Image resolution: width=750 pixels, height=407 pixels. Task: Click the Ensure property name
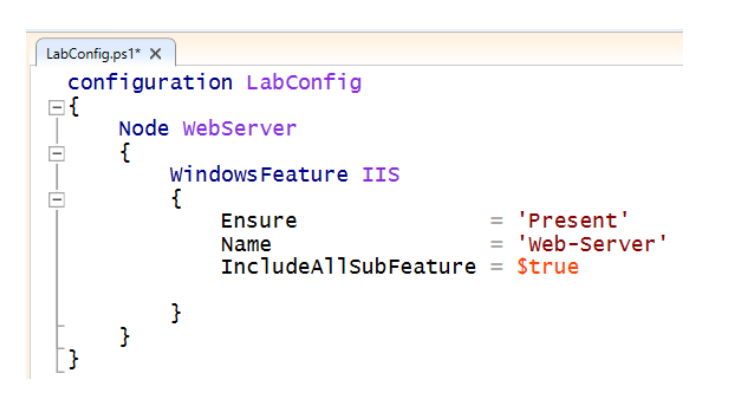point(259,221)
